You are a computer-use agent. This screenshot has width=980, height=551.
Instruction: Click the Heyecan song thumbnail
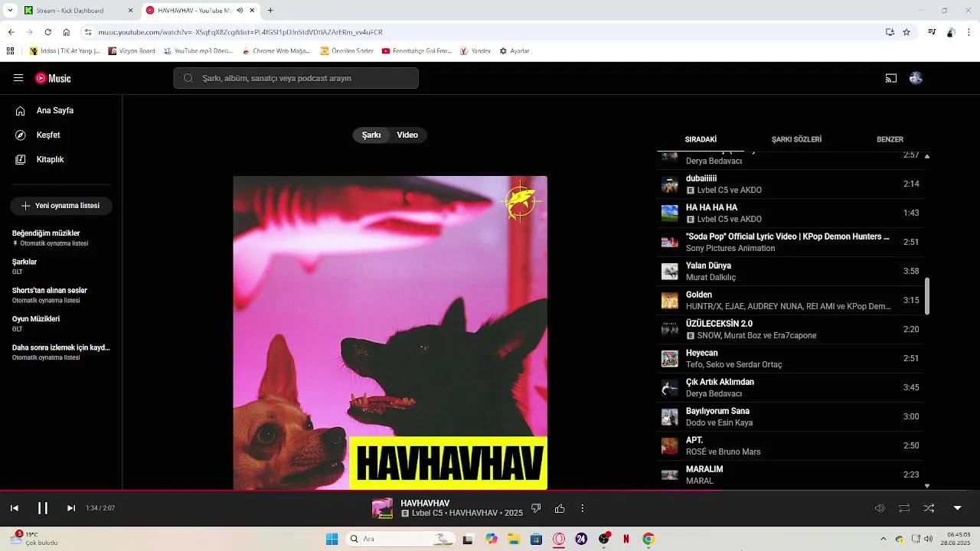click(670, 359)
